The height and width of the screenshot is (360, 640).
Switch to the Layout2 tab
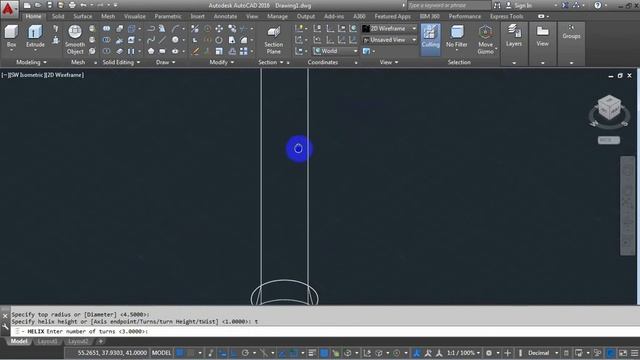[78, 341]
